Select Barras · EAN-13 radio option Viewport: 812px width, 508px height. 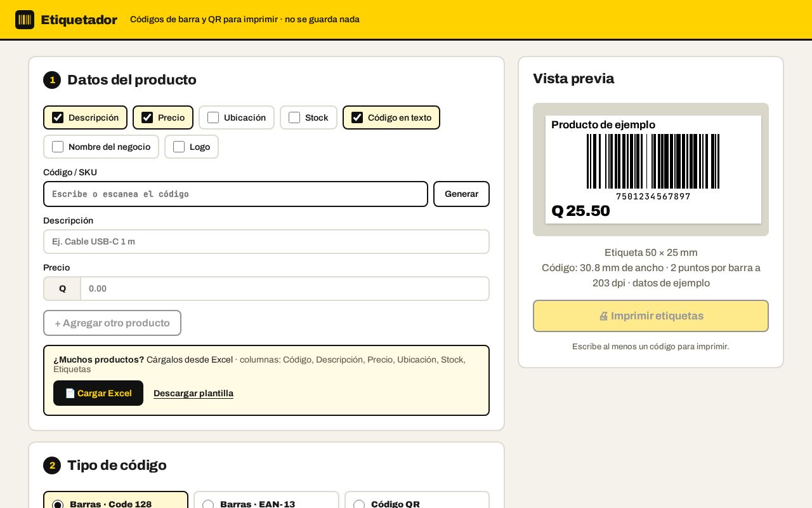[x=208, y=505]
